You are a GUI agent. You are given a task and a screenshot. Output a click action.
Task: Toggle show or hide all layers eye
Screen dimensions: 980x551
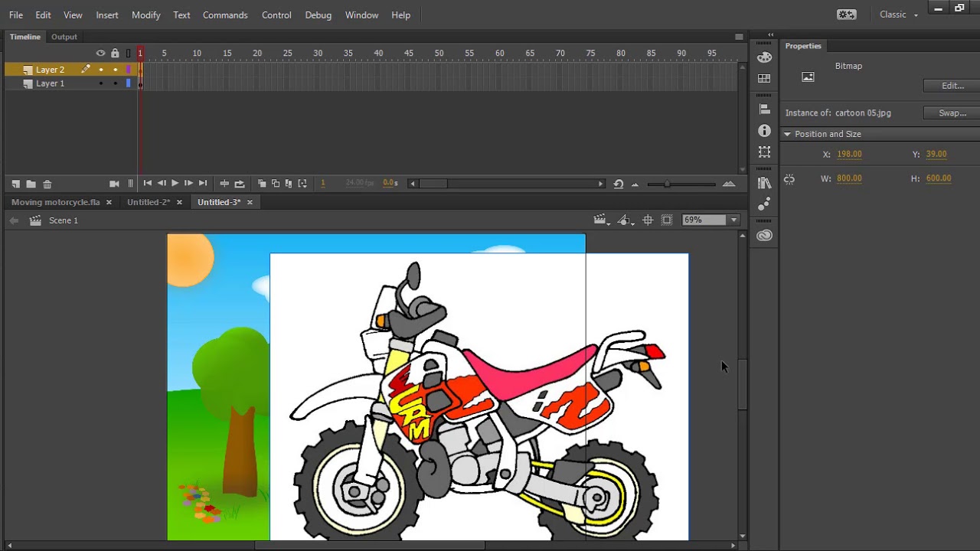pyautogui.click(x=100, y=53)
